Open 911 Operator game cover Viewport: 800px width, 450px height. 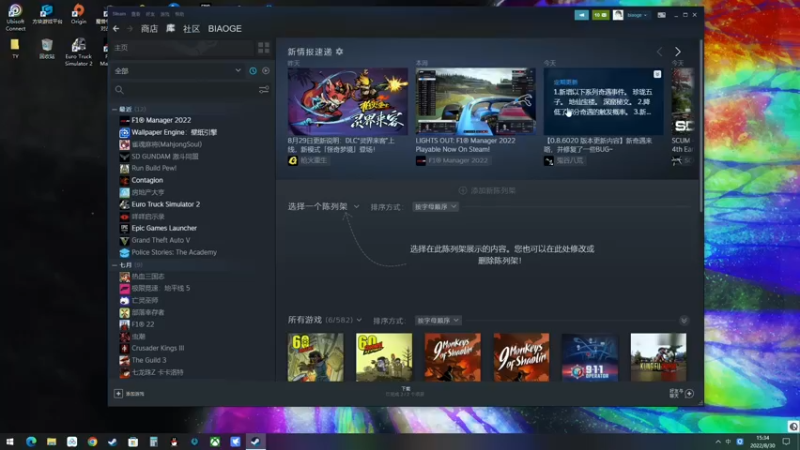coord(590,357)
